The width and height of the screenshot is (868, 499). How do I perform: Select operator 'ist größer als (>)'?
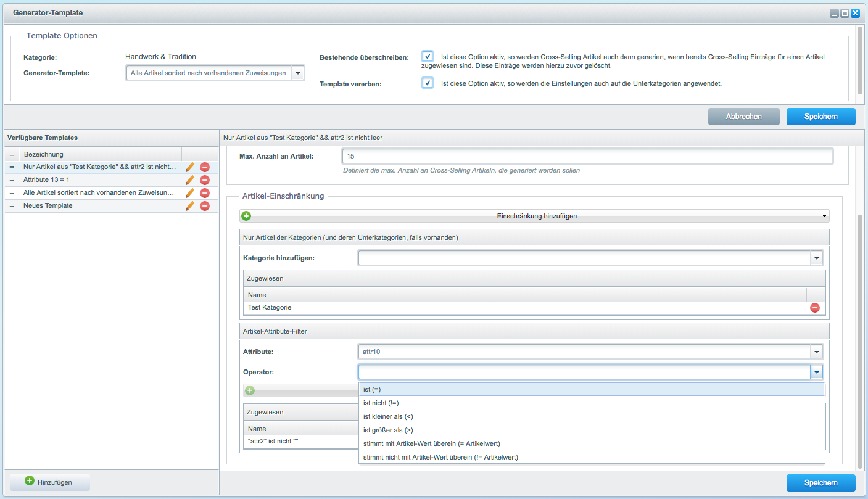[x=592, y=430]
